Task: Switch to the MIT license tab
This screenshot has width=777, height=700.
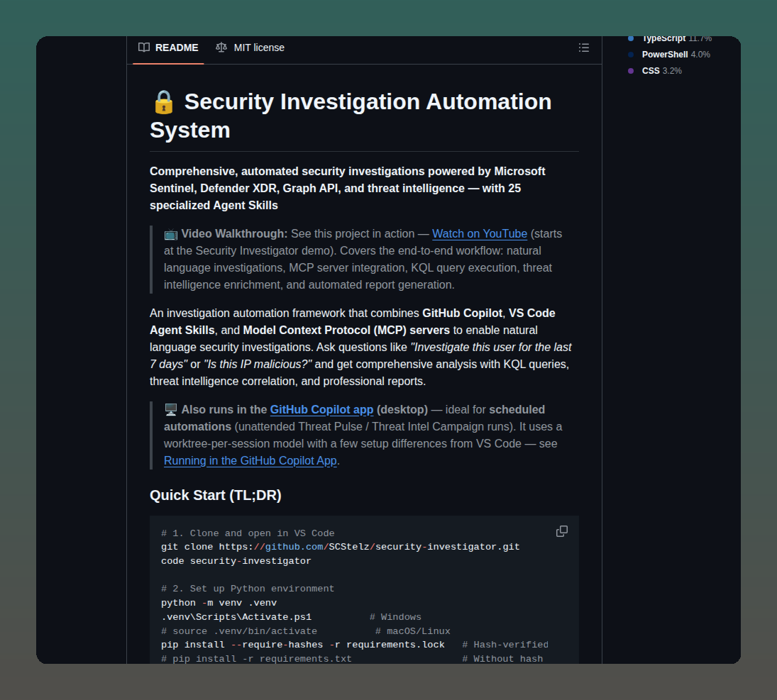Action: tap(250, 48)
